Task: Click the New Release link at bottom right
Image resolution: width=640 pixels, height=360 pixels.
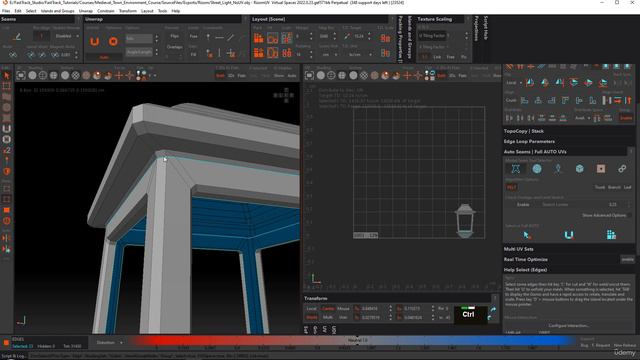Action: click(625, 345)
